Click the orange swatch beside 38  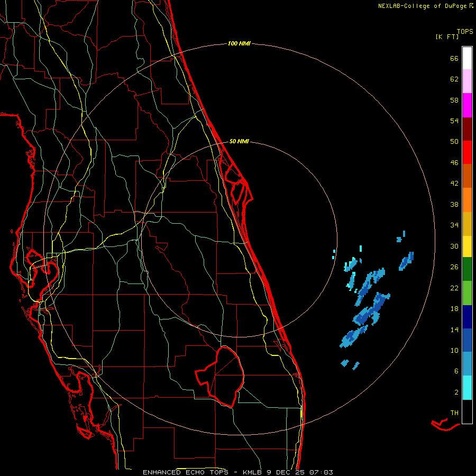[x=467, y=200]
